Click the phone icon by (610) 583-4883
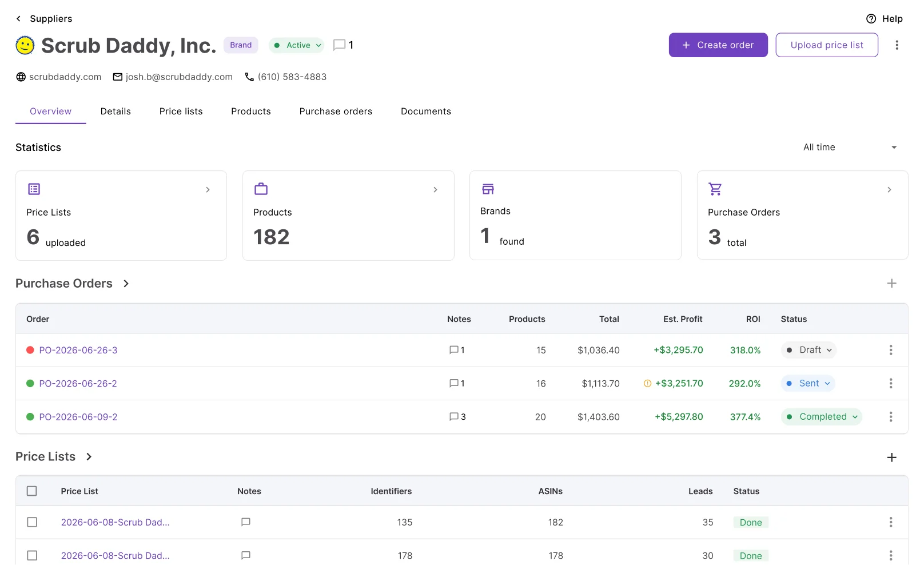This screenshot has width=924, height=565. [249, 77]
